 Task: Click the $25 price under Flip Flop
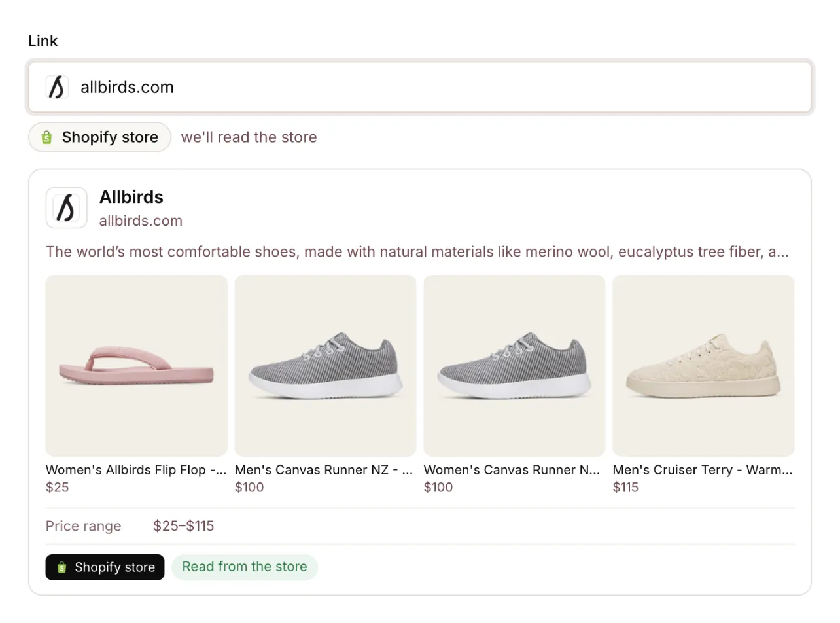click(x=58, y=487)
